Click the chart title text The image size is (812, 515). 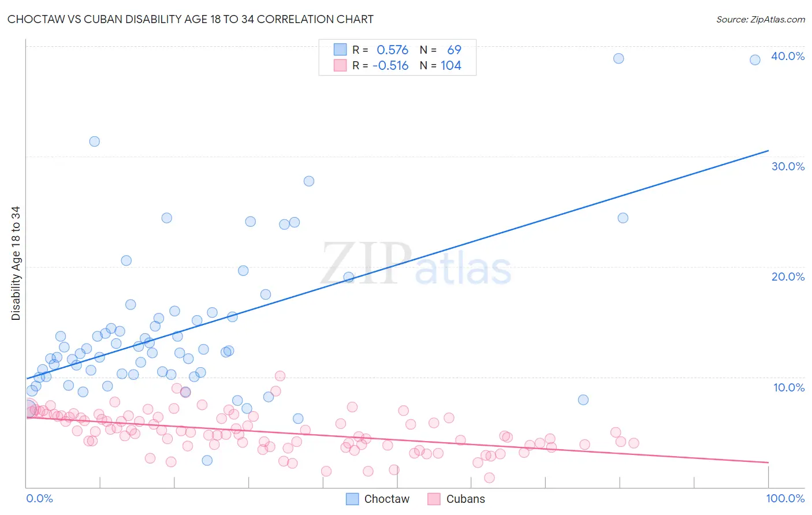click(190, 19)
